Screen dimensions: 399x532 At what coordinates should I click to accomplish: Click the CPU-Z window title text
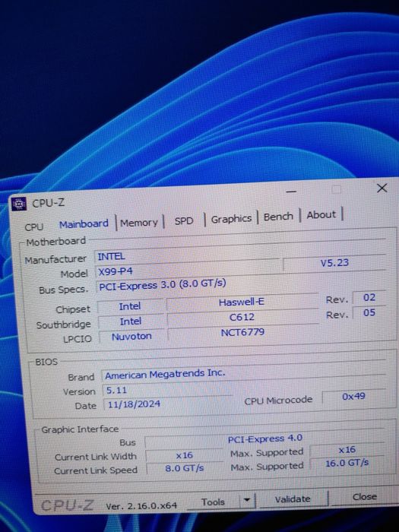(x=48, y=203)
